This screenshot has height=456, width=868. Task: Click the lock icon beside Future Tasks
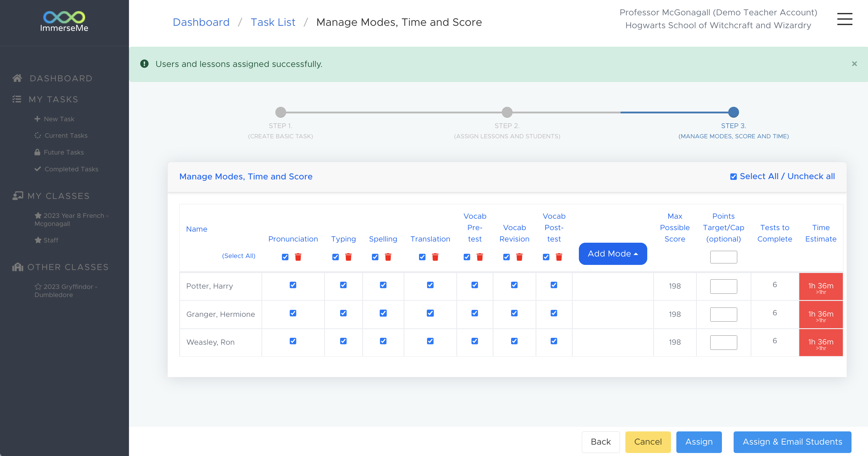click(37, 152)
